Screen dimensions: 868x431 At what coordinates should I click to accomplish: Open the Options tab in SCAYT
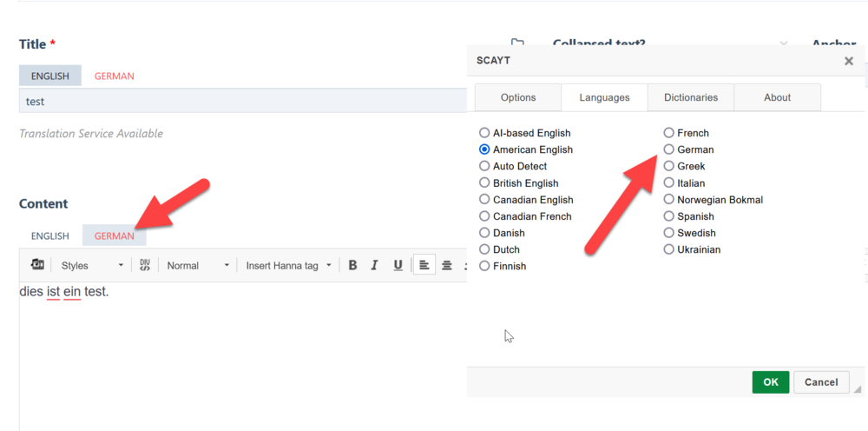click(518, 97)
